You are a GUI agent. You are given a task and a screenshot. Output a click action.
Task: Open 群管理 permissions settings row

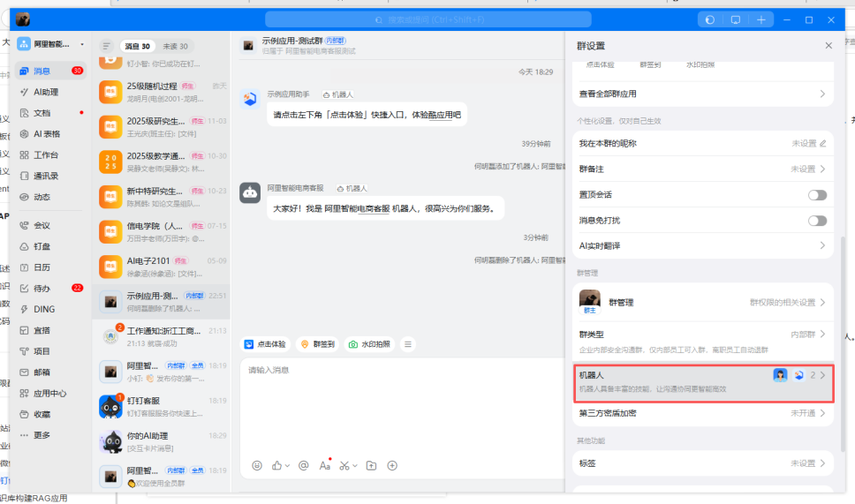click(703, 303)
